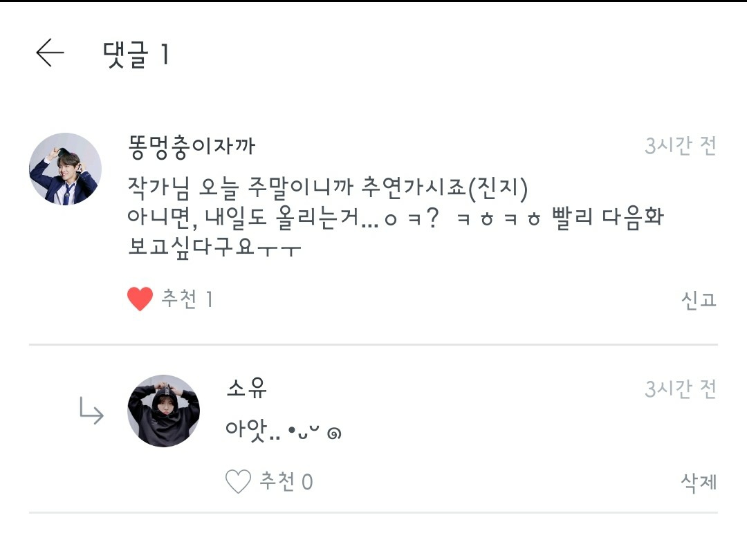Image resolution: width=747 pixels, height=560 pixels.
Task: Tap the 추천 0 recommend count
Action: (x=286, y=482)
